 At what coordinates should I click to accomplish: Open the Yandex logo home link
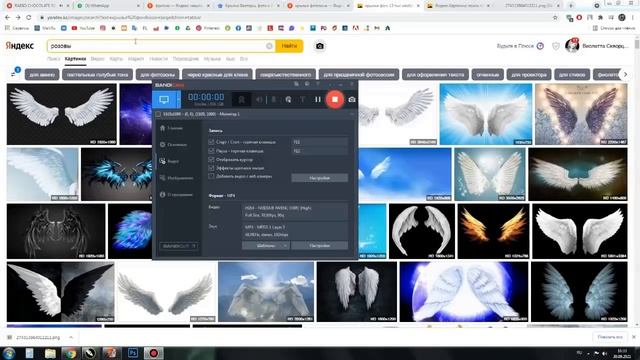tap(20, 46)
